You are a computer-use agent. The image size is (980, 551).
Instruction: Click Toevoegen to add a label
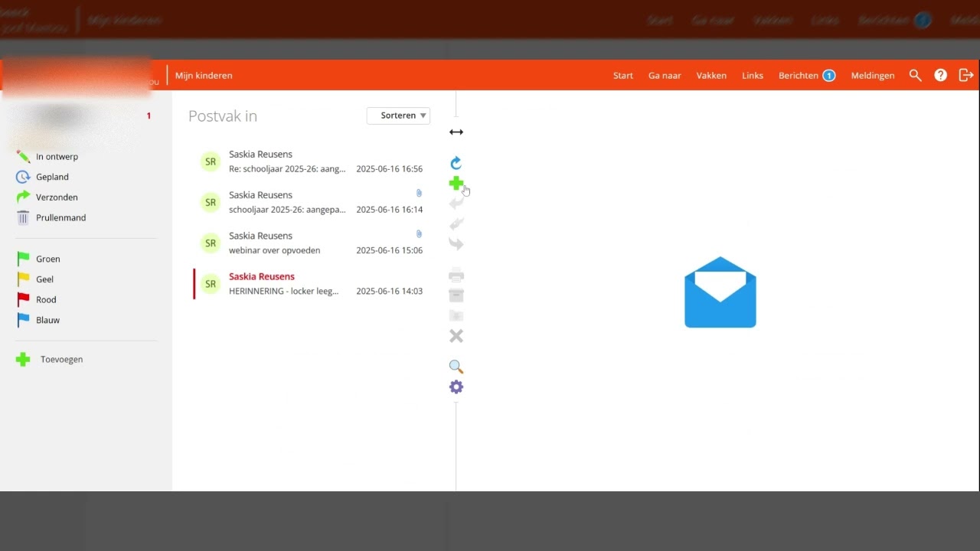61,360
